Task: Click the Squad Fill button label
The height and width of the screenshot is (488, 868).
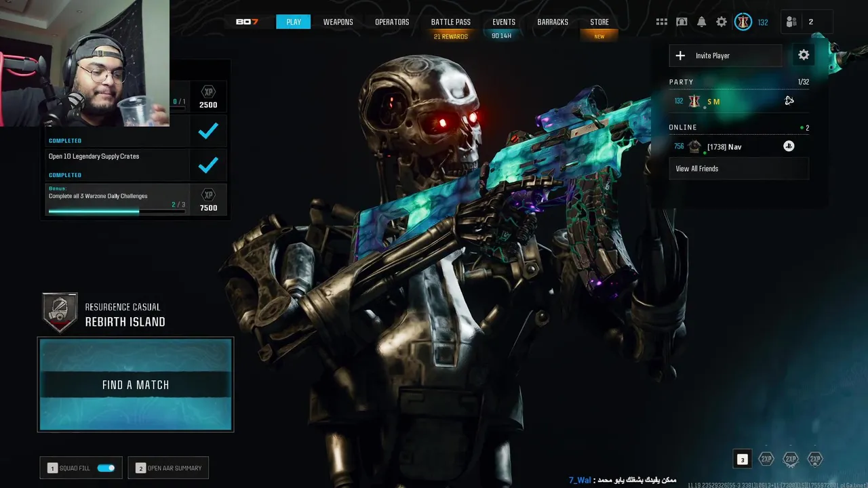Action: coord(75,468)
